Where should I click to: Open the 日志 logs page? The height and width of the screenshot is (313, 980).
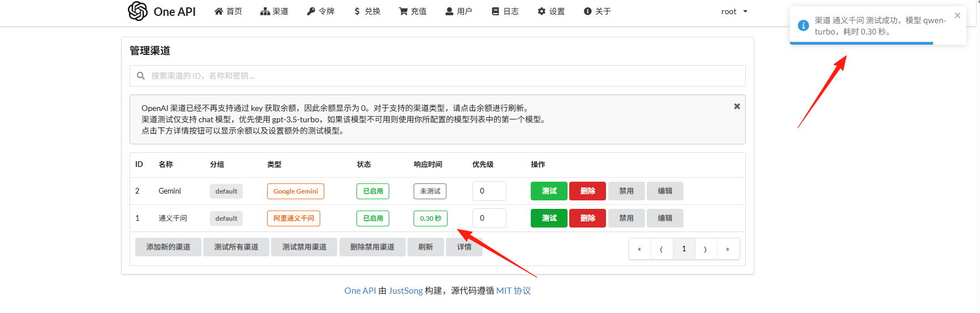pos(505,11)
